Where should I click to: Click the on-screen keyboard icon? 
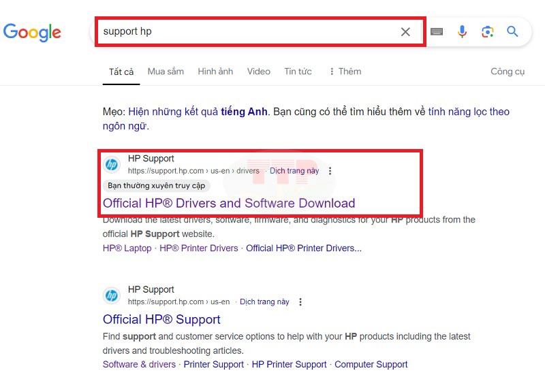pos(436,31)
